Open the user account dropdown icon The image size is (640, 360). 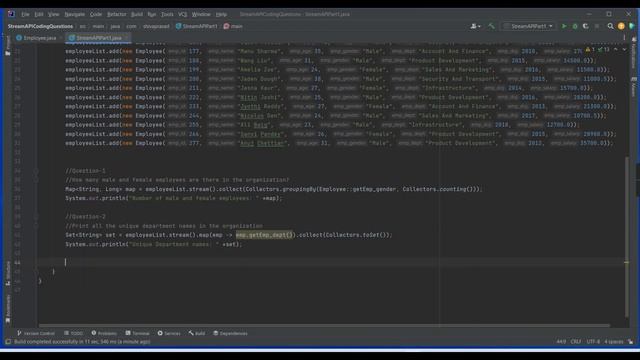click(x=476, y=26)
